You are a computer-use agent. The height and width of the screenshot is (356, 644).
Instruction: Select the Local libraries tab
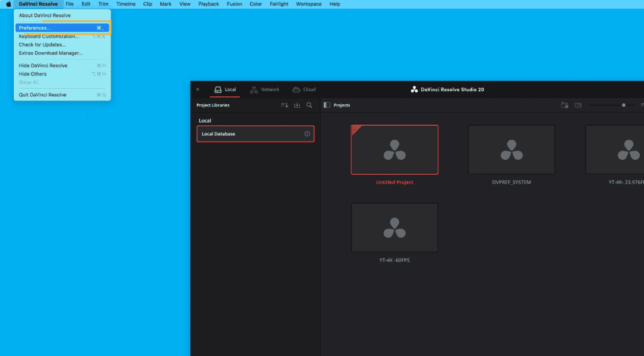point(225,90)
